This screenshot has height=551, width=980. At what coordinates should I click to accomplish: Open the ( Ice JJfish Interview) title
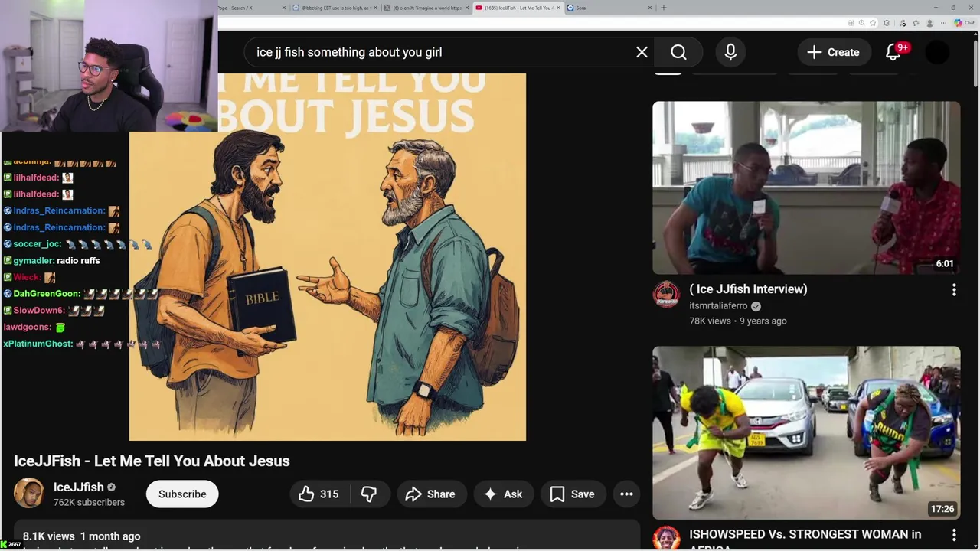pos(748,289)
